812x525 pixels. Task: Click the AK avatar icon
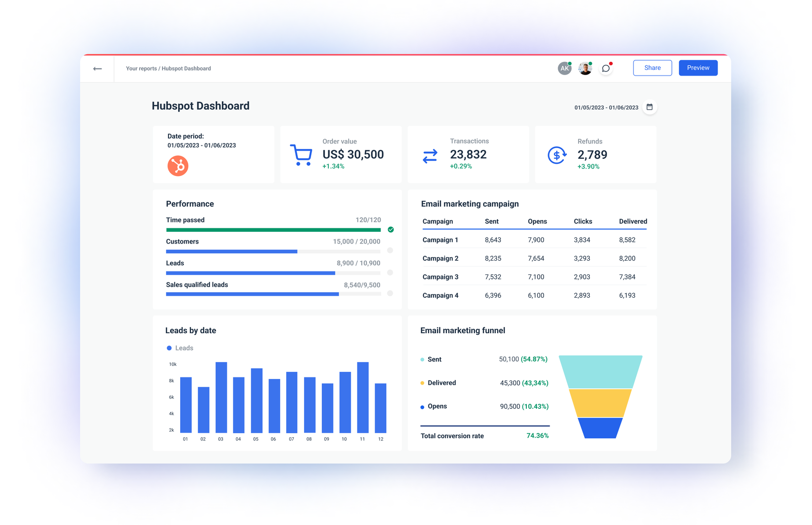(x=564, y=67)
